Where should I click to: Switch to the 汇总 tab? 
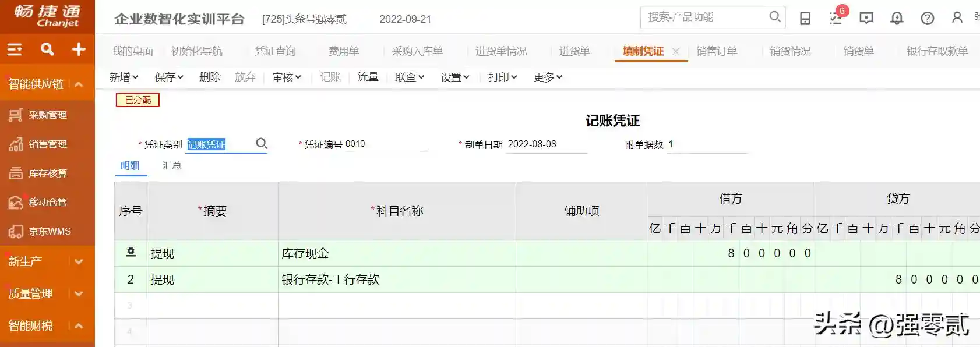point(172,165)
